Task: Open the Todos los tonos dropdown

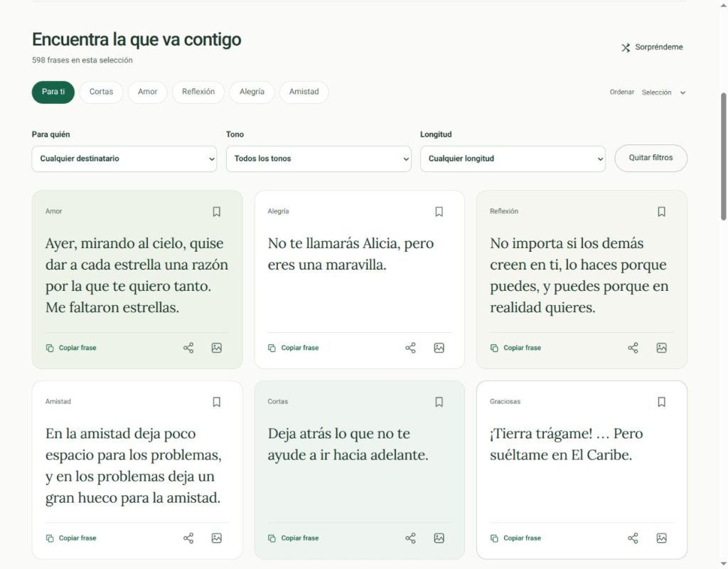Action: pos(318,159)
